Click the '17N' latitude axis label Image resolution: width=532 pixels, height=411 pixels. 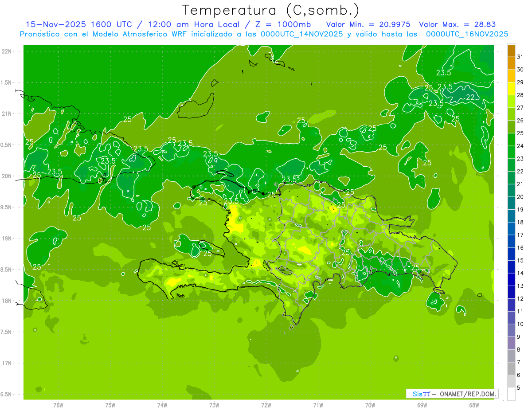tap(7, 364)
